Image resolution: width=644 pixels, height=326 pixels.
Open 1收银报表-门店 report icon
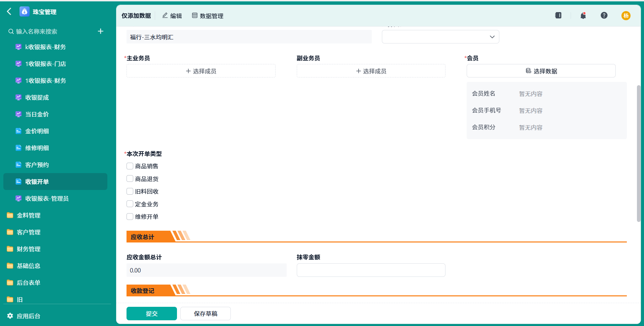[x=19, y=64]
